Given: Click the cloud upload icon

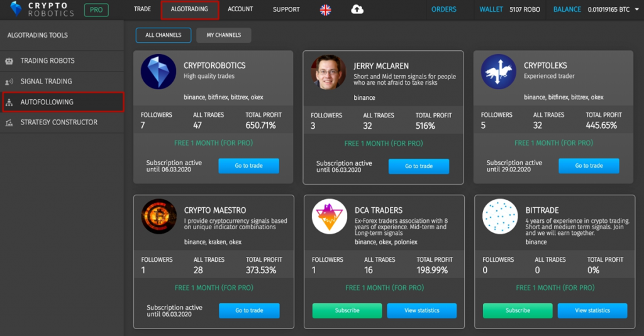Looking at the screenshot, I should [x=357, y=9].
